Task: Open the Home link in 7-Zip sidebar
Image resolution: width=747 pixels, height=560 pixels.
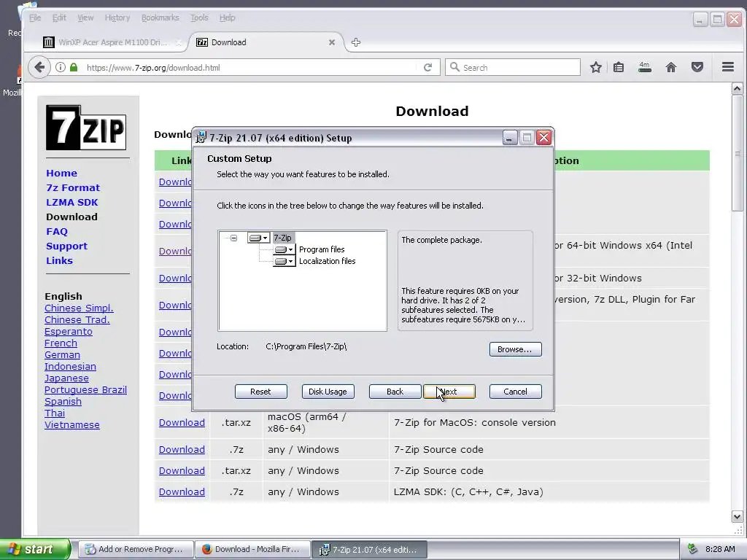Action: 61,174
